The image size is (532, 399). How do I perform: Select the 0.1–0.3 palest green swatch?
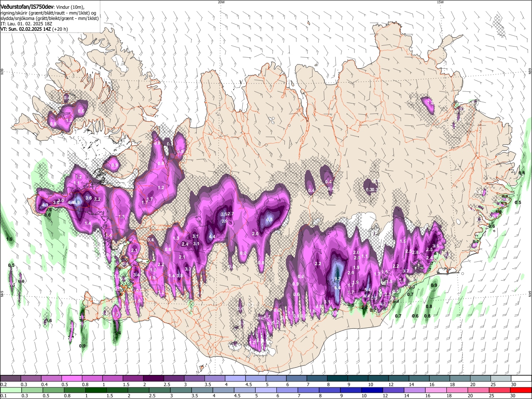click(10, 390)
